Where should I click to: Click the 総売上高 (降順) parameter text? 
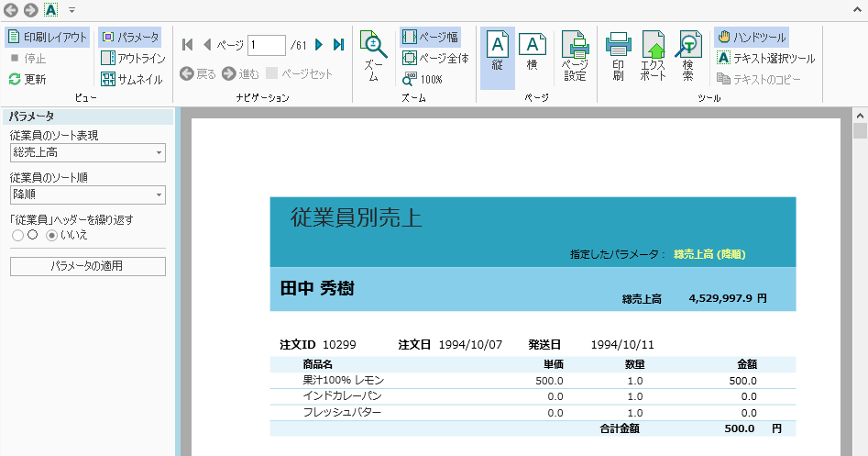point(709,254)
